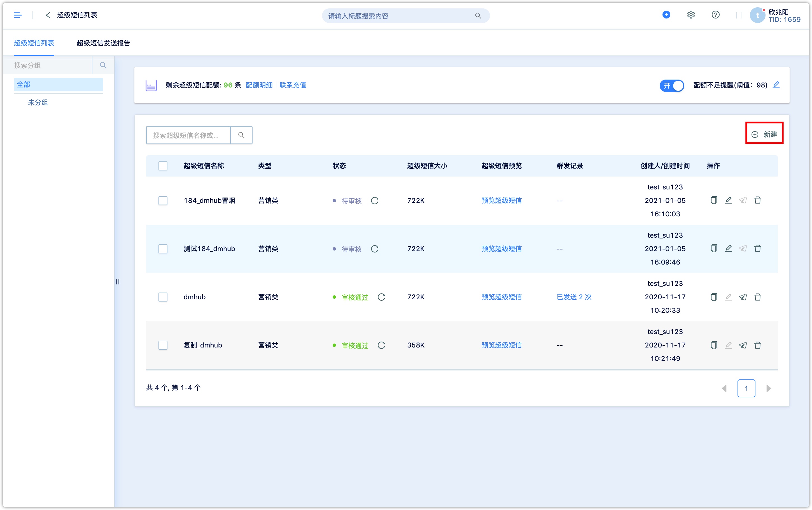Image resolution: width=812 pixels, height=510 pixels.
Task: Select the 测试184_dmhub row checkbox
Action: pos(163,249)
